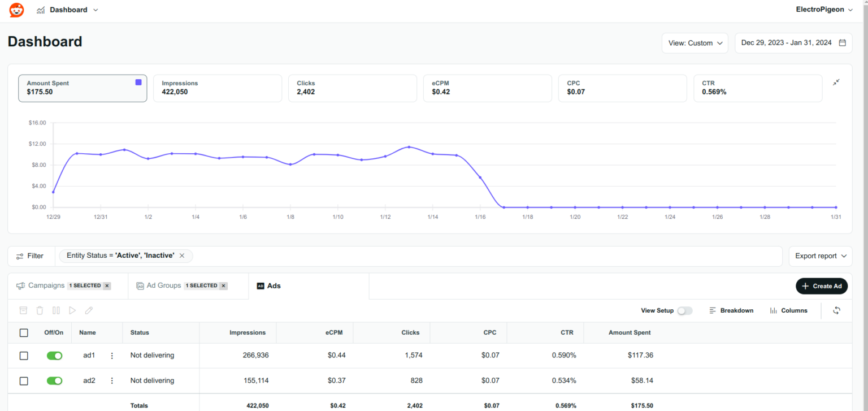Click the refresh icon beside Columns

(x=836, y=310)
